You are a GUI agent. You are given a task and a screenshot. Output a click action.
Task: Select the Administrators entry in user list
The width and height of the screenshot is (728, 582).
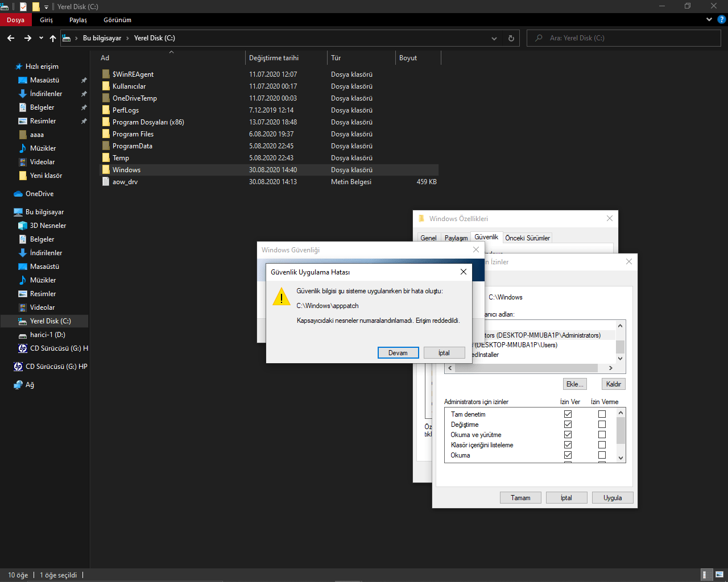(542, 335)
